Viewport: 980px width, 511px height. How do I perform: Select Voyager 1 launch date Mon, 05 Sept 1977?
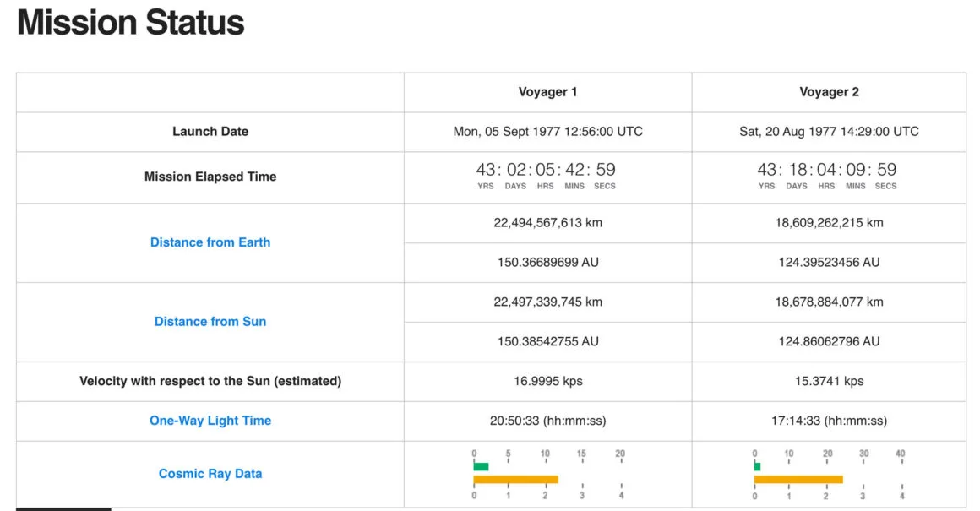pyautogui.click(x=547, y=131)
